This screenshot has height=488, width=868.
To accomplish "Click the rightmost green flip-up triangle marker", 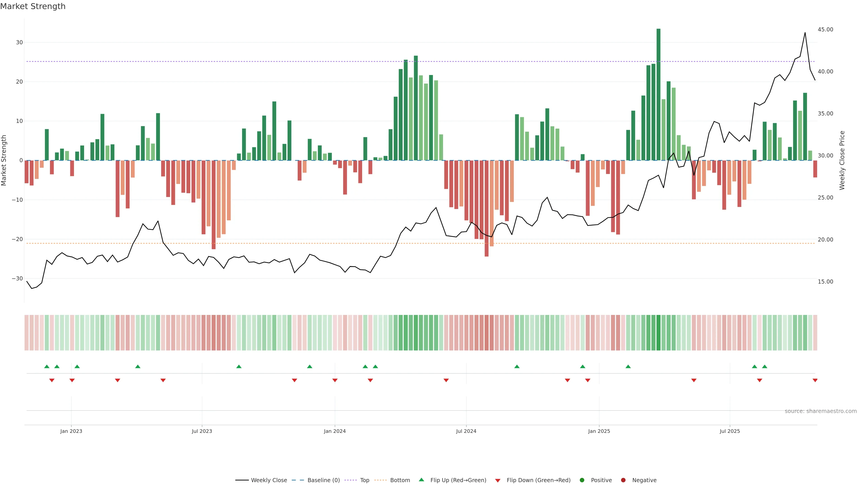I will click(x=764, y=366).
